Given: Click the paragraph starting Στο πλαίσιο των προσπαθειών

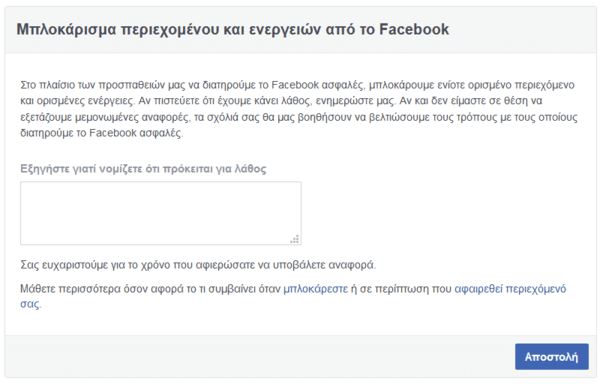Looking at the screenshot, I should click(299, 109).
